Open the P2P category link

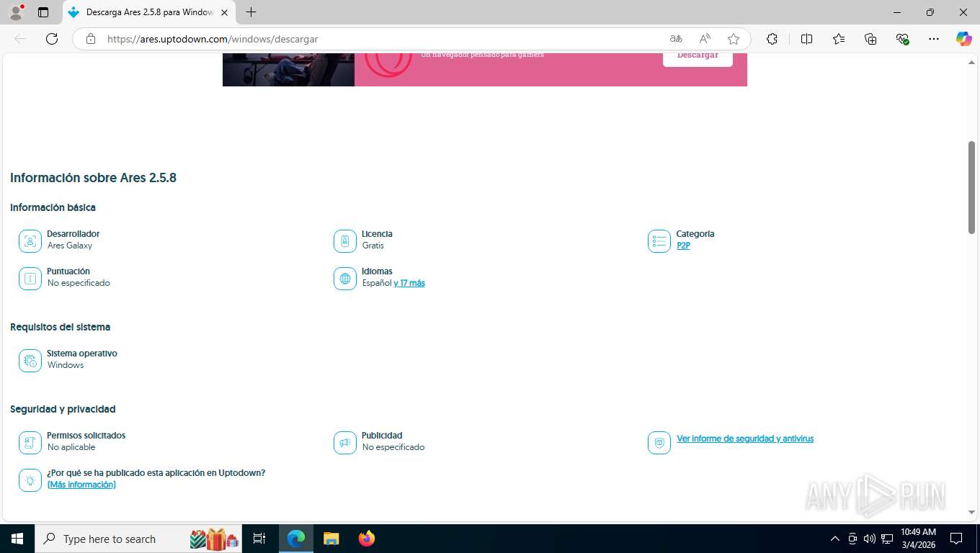(x=683, y=246)
